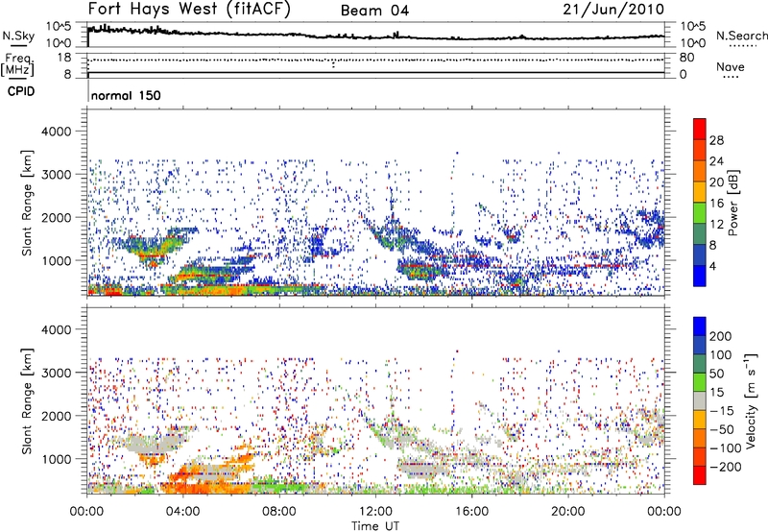Screen dimensions: 768x532
Task: Click the 'Velocity [m s-1]' colorbar label
Action: tap(751, 400)
